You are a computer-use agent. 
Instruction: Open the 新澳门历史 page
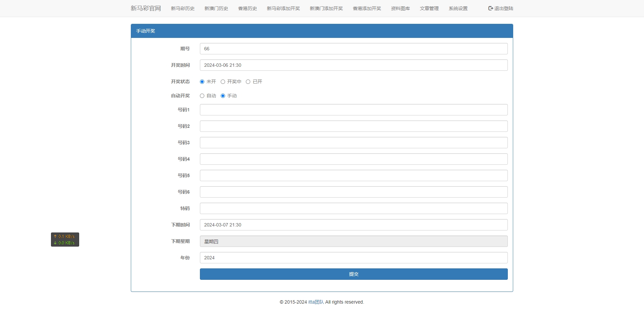point(216,8)
